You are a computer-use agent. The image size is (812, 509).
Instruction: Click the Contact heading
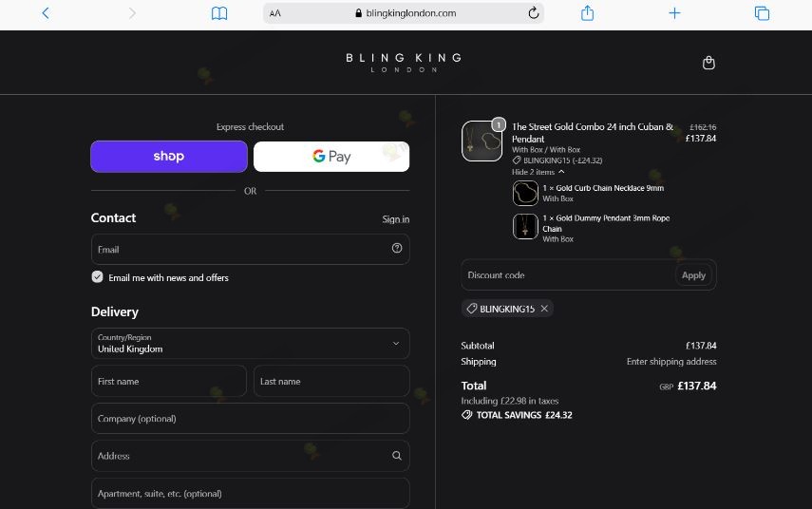(113, 218)
